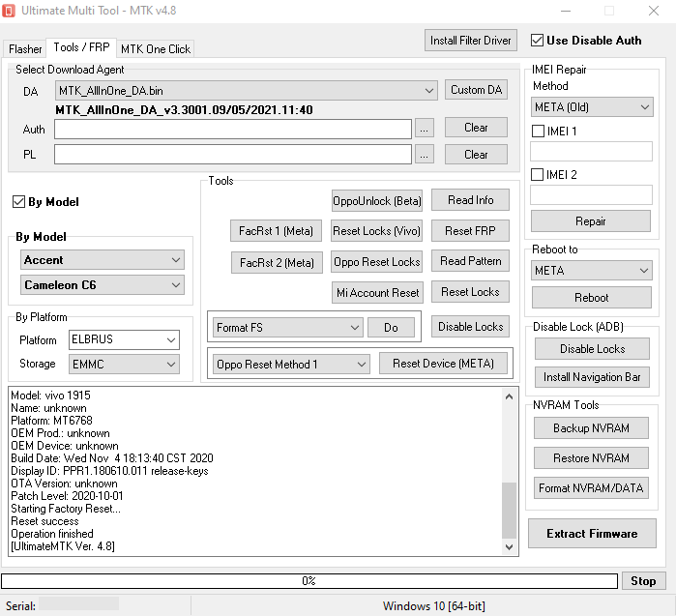This screenshot has height=616, width=676.
Task: Check the IMEI 1 checkbox
Action: 538,131
